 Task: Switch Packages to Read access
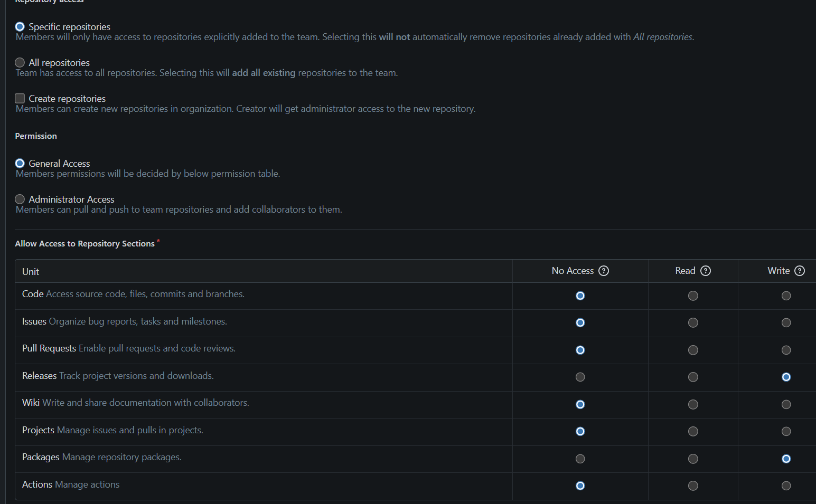tap(693, 459)
